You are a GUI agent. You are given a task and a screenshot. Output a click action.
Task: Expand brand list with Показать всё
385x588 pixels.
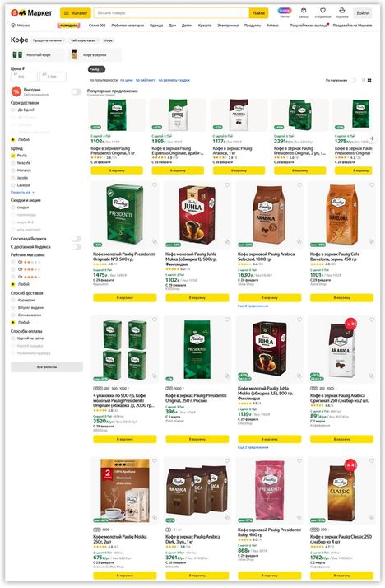[x=22, y=193]
